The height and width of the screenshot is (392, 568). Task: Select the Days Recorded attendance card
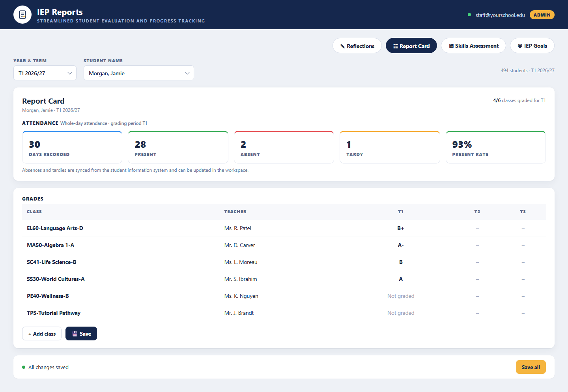[x=72, y=147]
